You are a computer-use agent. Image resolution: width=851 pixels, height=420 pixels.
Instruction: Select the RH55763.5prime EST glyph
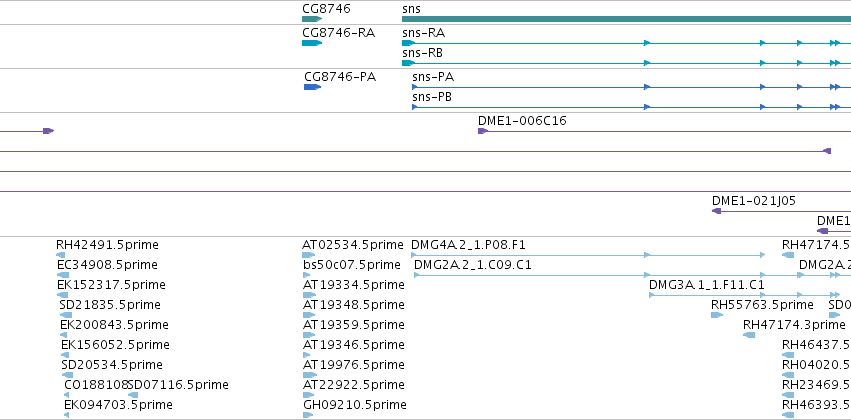pos(717,315)
